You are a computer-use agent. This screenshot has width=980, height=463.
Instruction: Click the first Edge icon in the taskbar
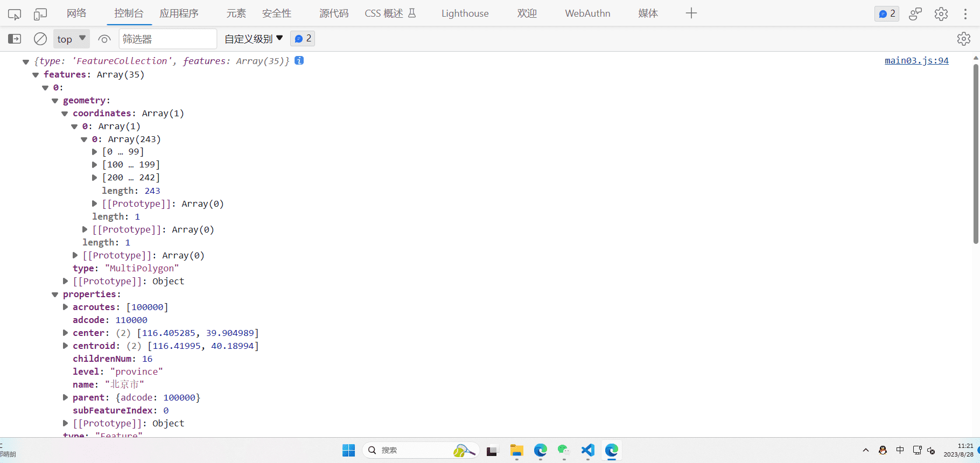(x=541, y=450)
